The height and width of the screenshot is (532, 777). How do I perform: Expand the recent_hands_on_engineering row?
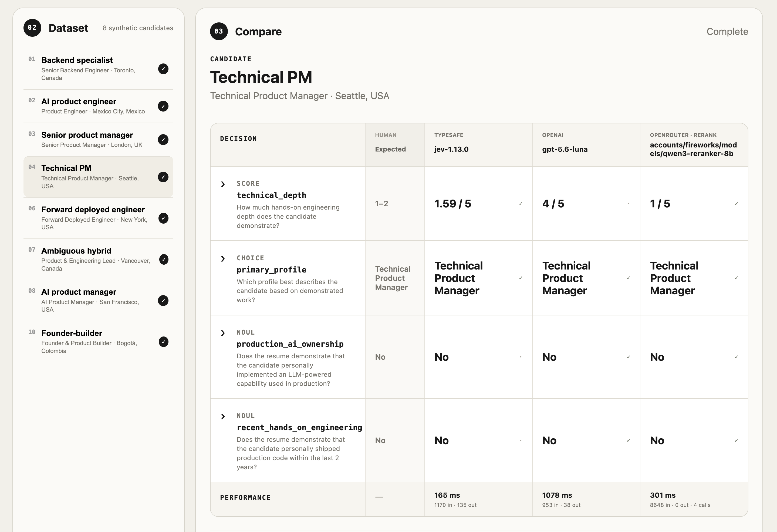223,416
